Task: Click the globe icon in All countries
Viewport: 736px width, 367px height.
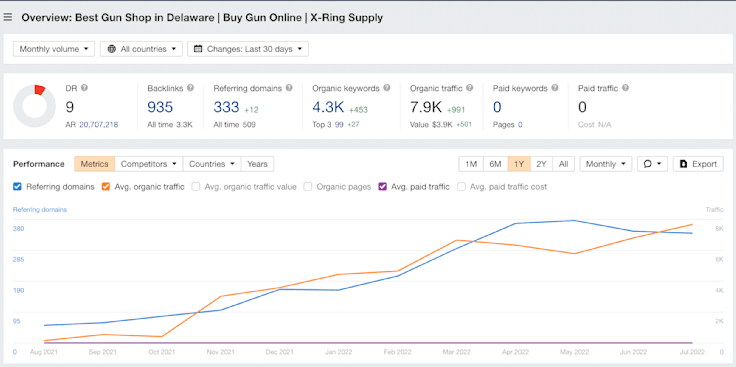Action: [112, 49]
